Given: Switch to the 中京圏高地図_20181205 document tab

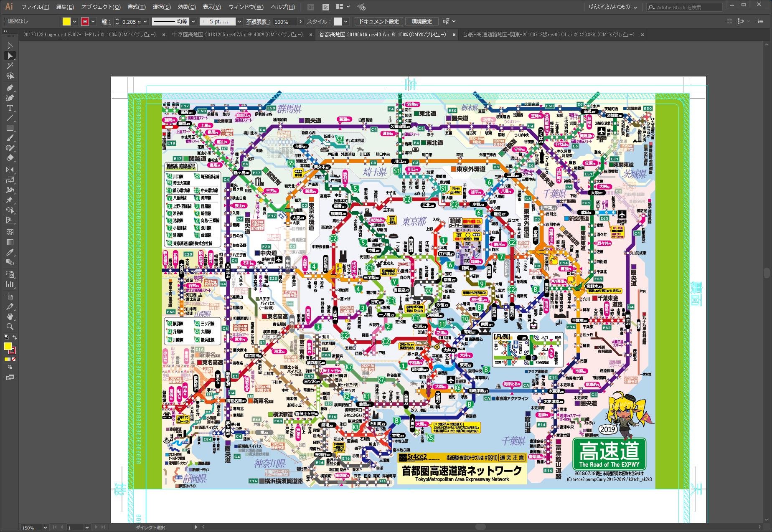Looking at the screenshot, I should point(237,35).
